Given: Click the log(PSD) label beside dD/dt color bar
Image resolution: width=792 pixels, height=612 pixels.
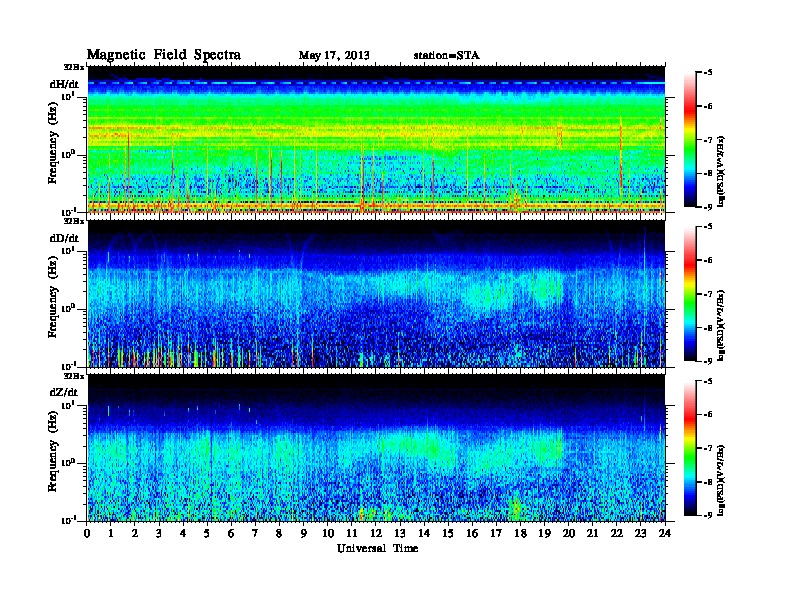Looking at the screenshot, I should [x=721, y=325].
